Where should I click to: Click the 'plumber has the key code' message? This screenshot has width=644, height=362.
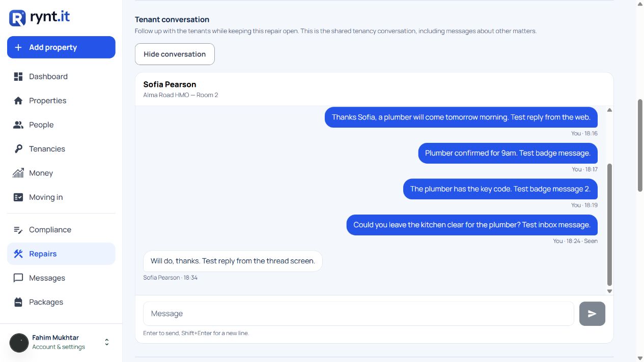[500, 189]
